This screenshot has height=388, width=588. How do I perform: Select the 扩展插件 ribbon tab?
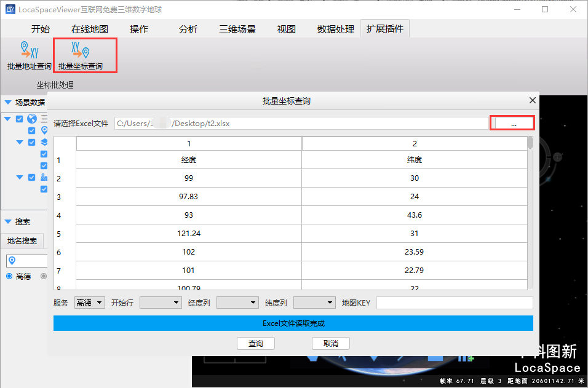(385, 29)
